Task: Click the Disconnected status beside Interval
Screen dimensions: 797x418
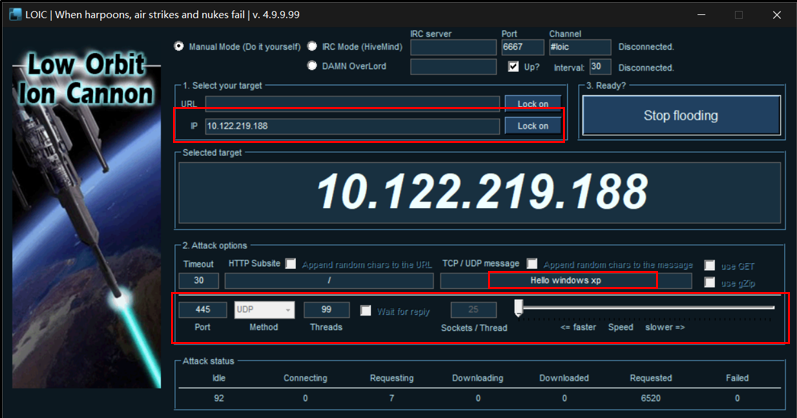Action: (646, 68)
